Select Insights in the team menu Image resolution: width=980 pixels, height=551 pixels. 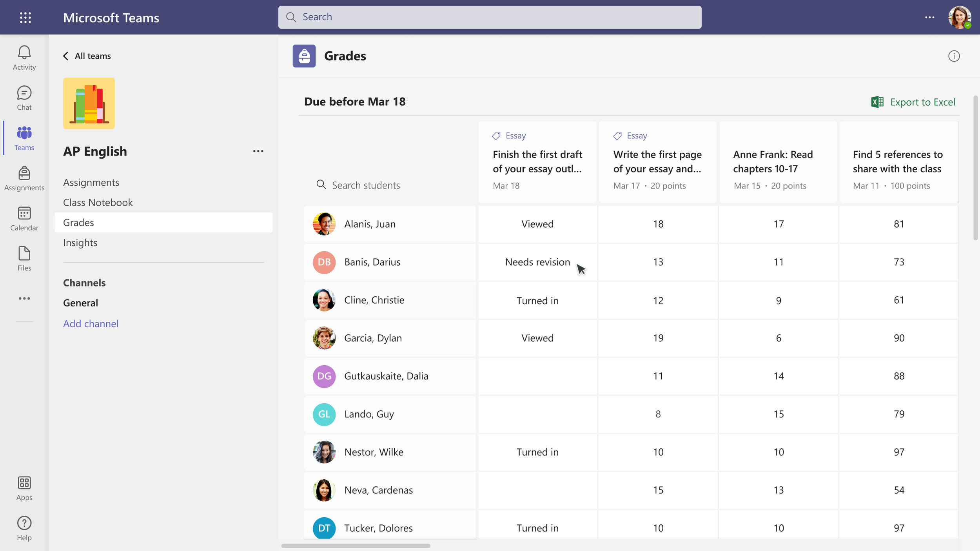[x=80, y=243]
